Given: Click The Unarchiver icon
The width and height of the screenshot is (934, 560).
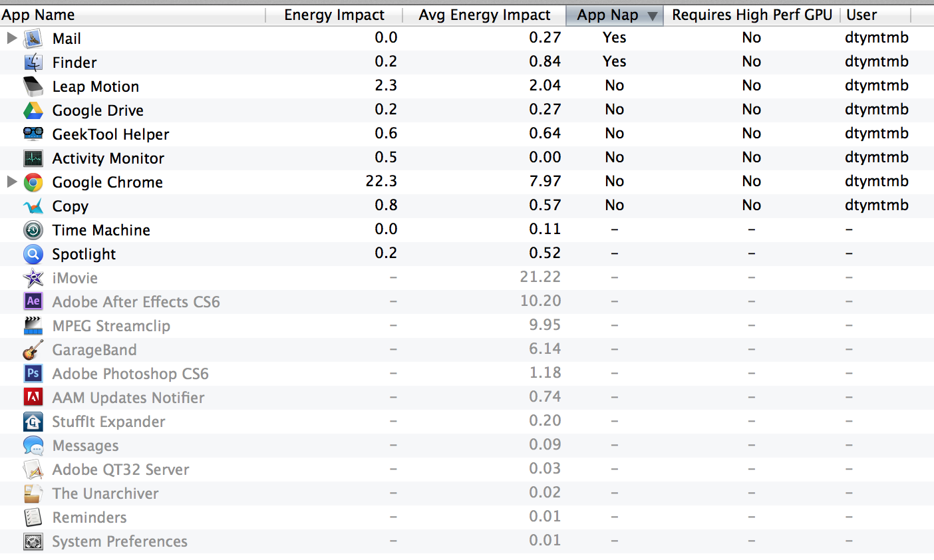Looking at the screenshot, I should coord(33,493).
